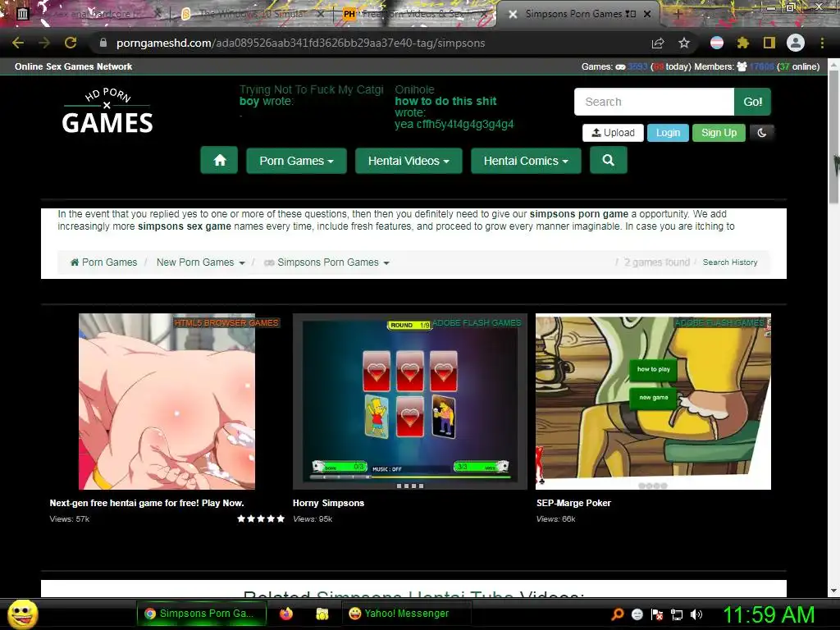Click the Go! search button
This screenshot has width=840, height=630.
pyautogui.click(x=752, y=102)
